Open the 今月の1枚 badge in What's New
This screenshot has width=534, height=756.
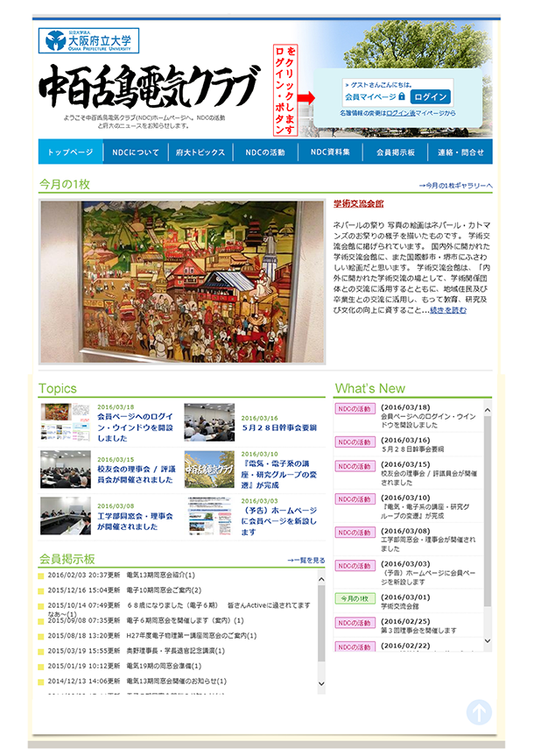pyautogui.click(x=355, y=598)
